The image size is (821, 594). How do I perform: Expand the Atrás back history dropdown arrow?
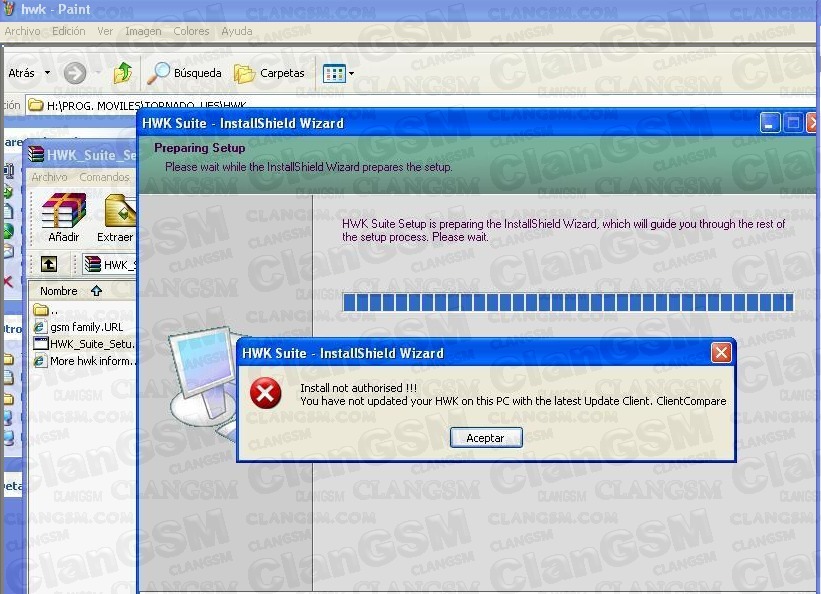pos(47,73)
